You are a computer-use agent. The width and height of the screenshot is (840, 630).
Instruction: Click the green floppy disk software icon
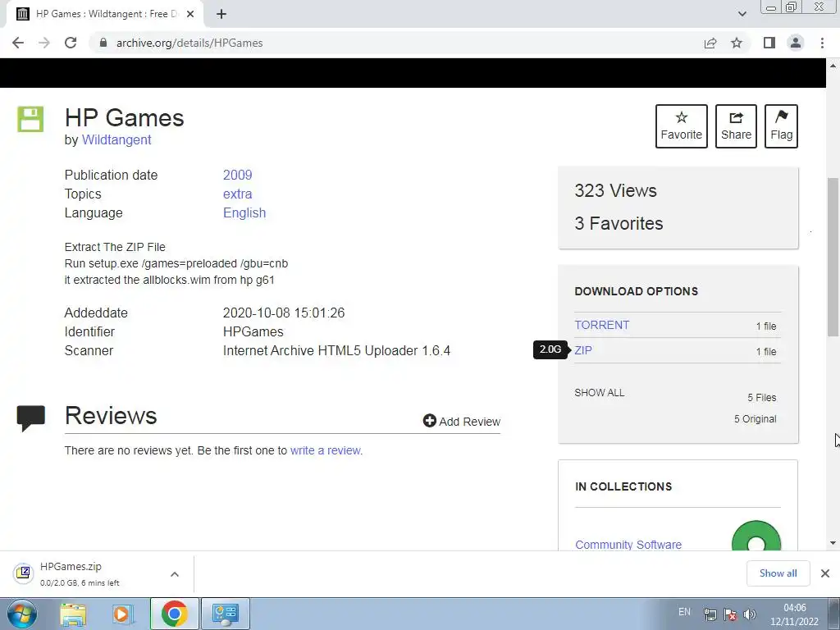(30, 119)
